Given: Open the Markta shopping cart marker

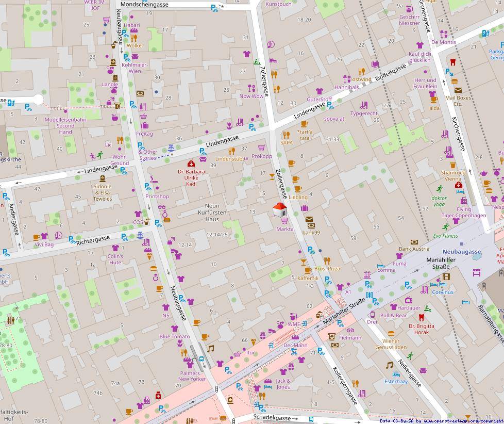Looking at the screenshot, I should (x=284, y=221).
